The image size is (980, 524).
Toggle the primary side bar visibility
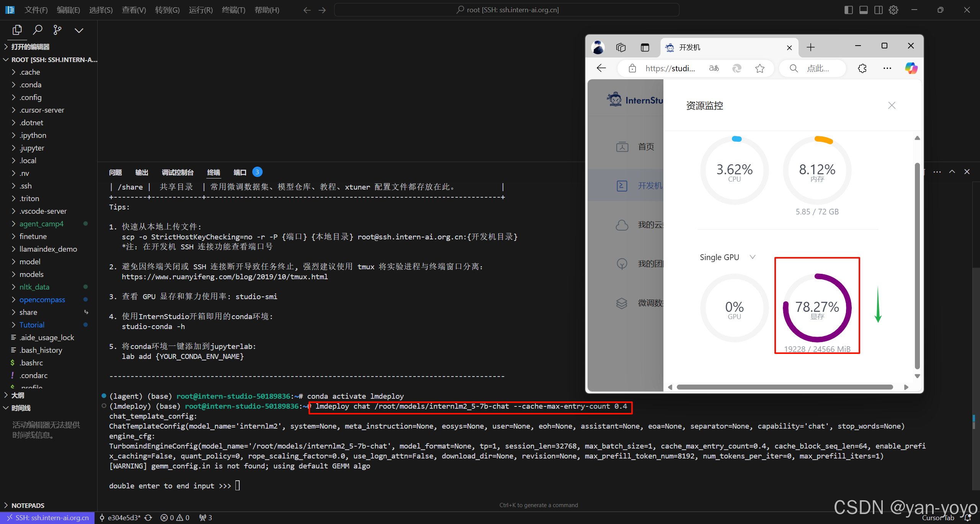[848, 10]
